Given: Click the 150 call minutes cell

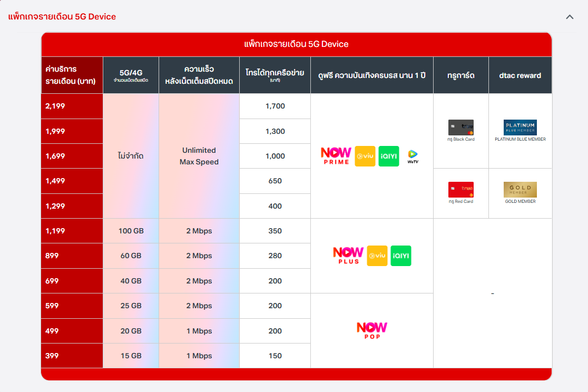Looking at the screenshot, I should coord(275,356).
